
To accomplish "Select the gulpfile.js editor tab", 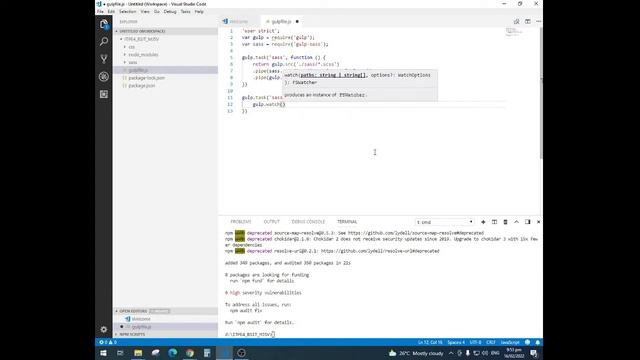I will (281, 21).
